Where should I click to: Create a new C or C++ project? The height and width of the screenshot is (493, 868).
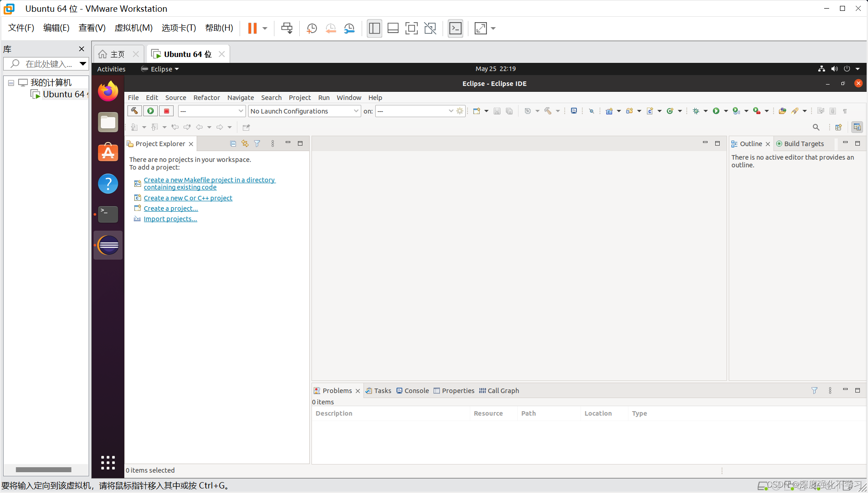188,197
